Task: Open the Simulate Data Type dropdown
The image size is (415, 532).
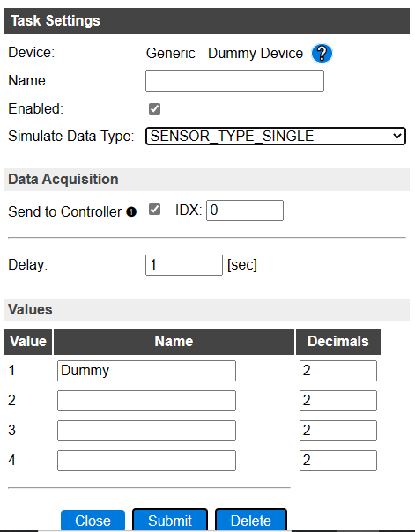Action: click(276, 136)
